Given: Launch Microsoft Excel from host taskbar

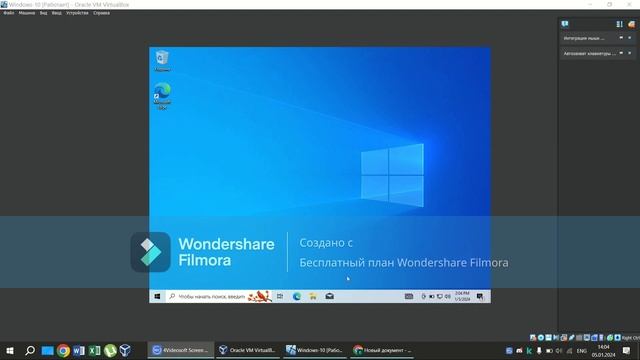Looking at the screenshot, I should point(94,351).
